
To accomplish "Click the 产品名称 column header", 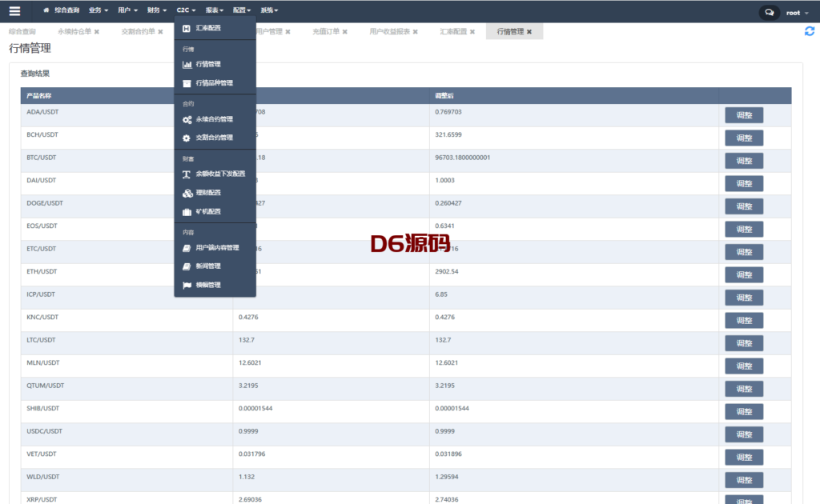I will 38,96.
